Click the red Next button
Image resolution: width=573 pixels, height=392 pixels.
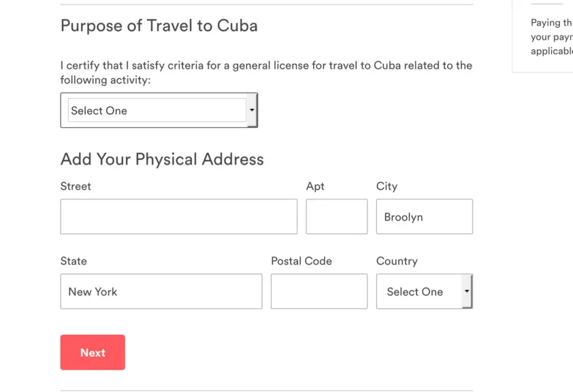(93, 352)
